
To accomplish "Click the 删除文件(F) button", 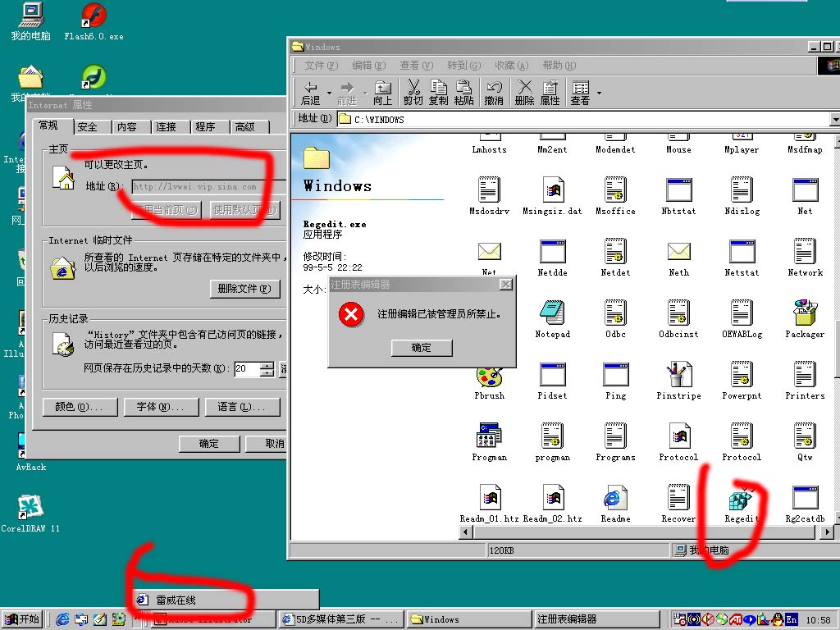I will click(244, 289).
